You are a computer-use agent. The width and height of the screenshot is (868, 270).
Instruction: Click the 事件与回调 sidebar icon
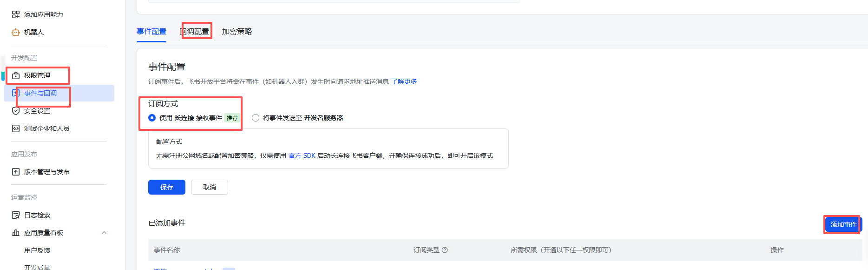coord(16,93)
